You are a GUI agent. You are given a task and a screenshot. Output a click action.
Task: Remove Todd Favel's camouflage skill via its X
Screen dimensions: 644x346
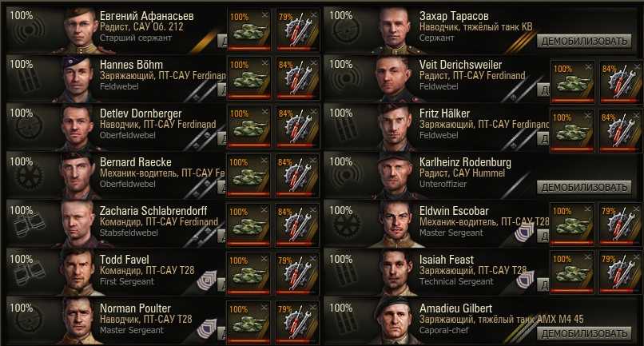click(x=264, y=258)
